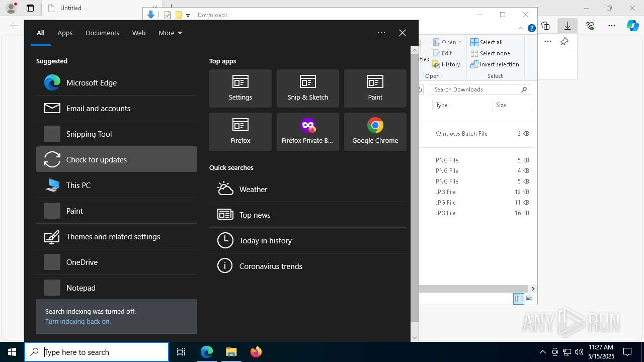Click the volume icon in system tray
Image resolution: width=644 pixels, height=362 pixels.
pos(579,352)
